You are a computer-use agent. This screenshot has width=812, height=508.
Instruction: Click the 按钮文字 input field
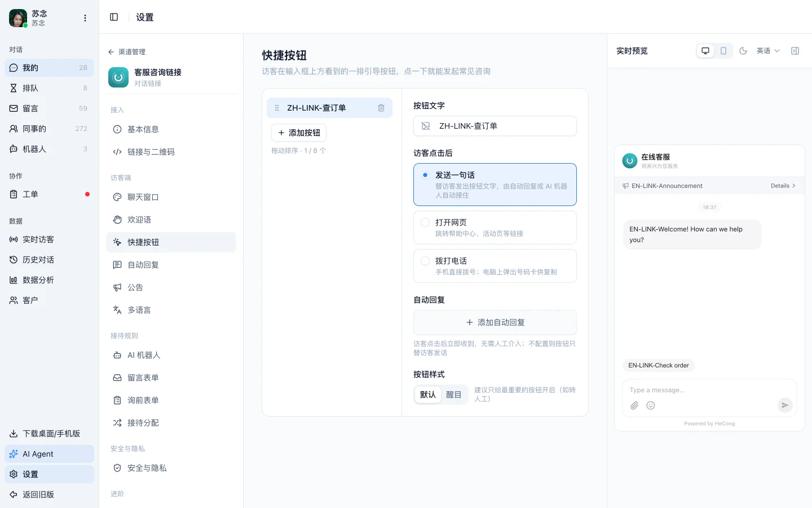(495, 126)
